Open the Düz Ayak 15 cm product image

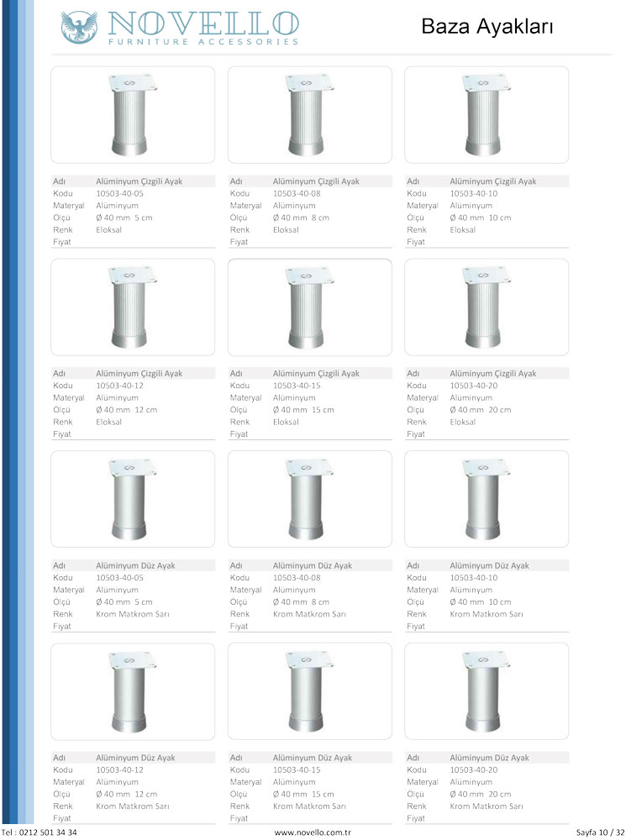[309, 691]
